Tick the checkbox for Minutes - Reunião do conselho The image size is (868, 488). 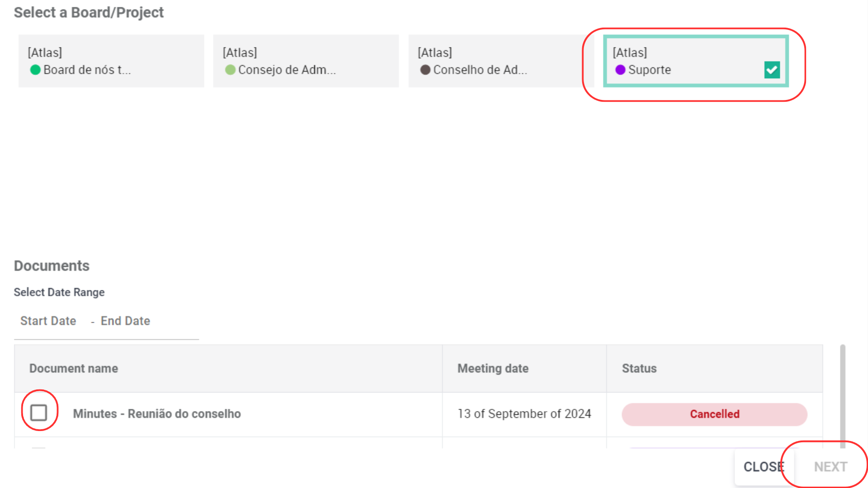coord(39,412)
